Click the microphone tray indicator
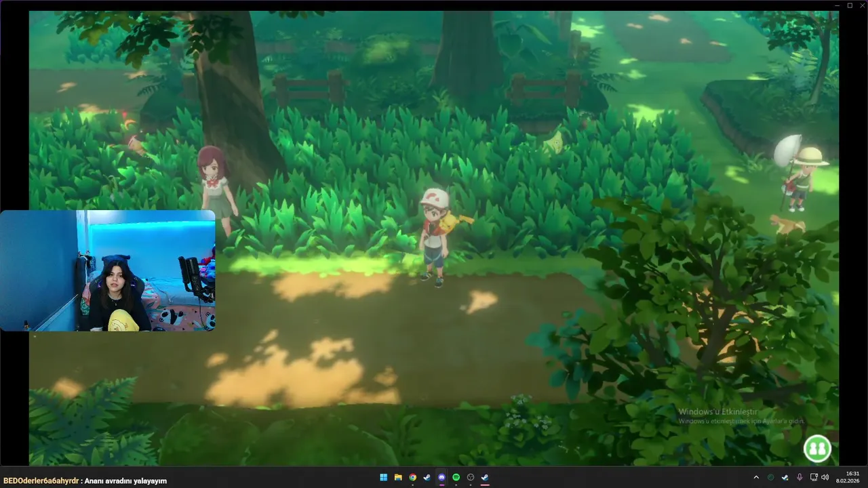Image resolution: width=868 pixels, height=488 pixels. click(800, 477)
